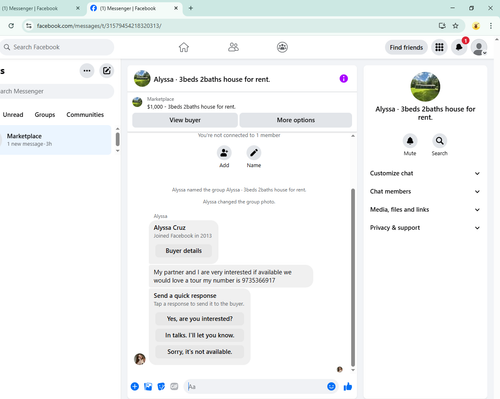500x399 pixels.
Task: View site information icon in address bar
Action: click(29, 26)
